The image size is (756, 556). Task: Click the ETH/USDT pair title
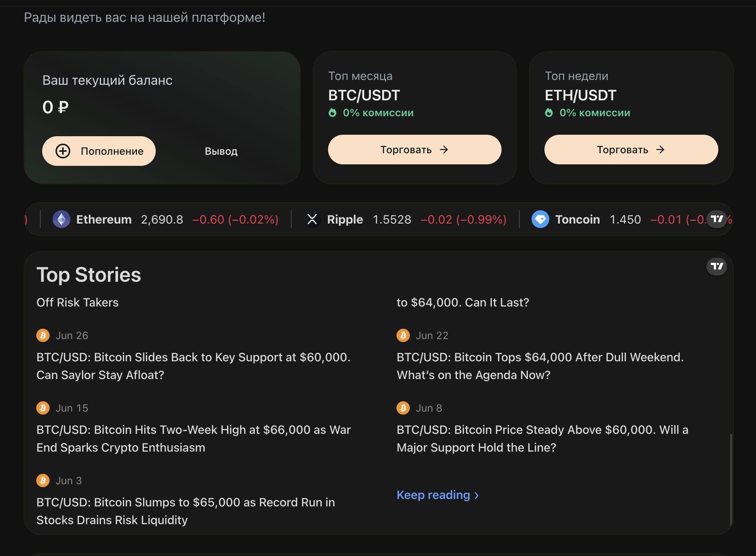click(x=580, y=95)
